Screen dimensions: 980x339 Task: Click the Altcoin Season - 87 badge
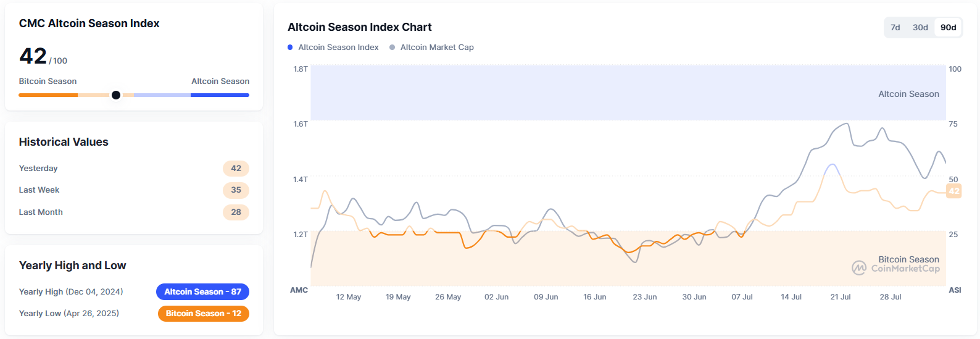coord(202,291)
